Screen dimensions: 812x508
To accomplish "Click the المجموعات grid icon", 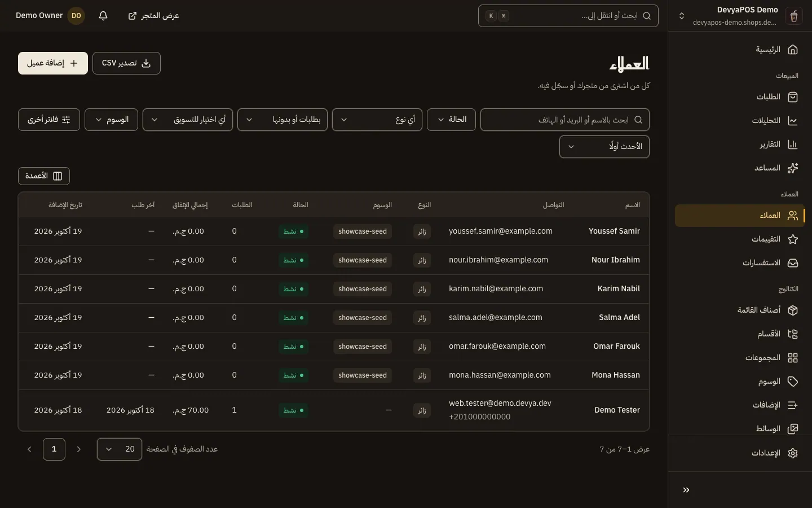I will tap(793, 358).
